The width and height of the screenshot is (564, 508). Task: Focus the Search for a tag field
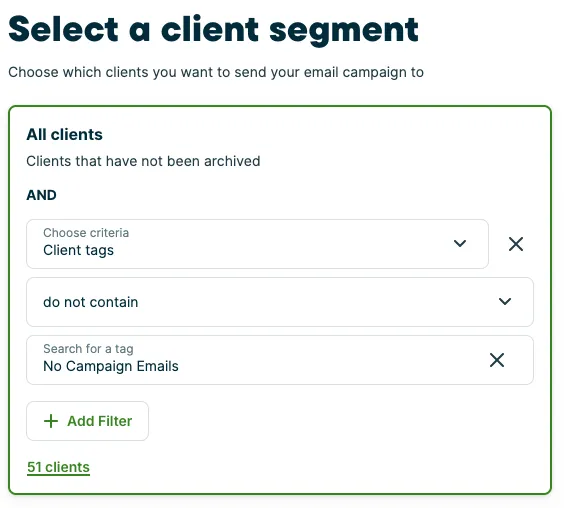(x=280, y=360)
